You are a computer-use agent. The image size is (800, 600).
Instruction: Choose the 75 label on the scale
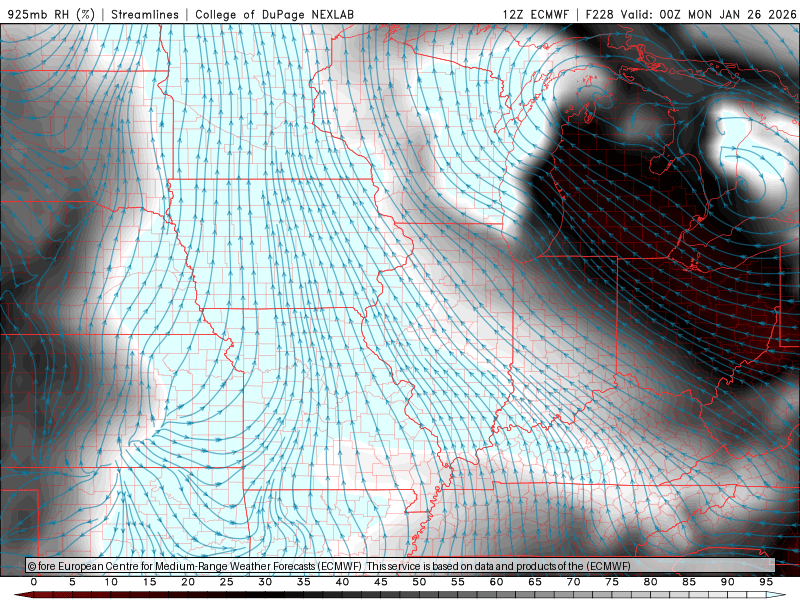(612, 582)
